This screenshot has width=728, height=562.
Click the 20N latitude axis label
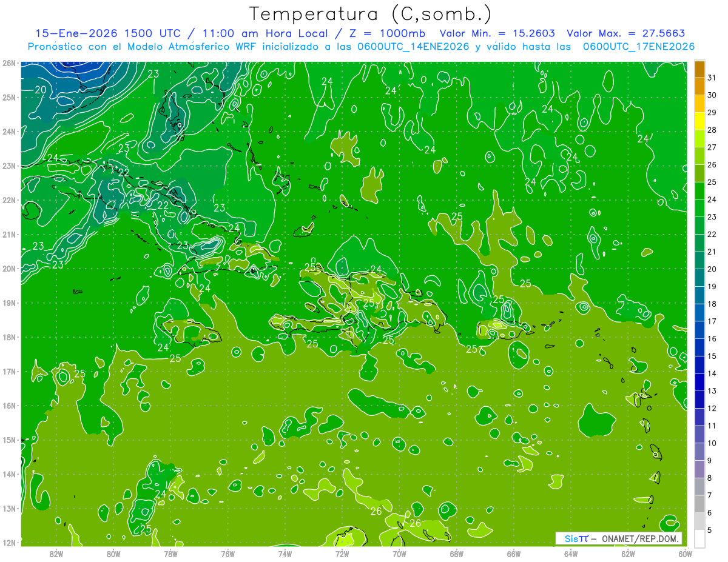8,269
